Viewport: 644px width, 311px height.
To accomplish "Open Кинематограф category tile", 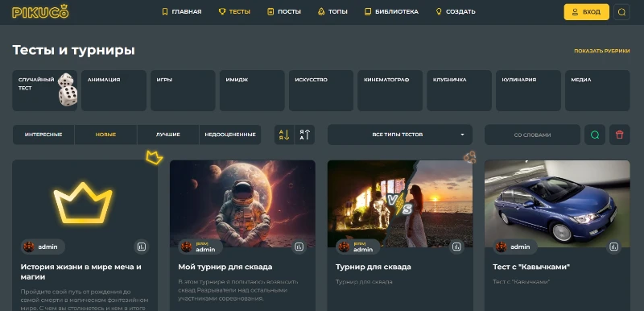I will coord(390,90).
